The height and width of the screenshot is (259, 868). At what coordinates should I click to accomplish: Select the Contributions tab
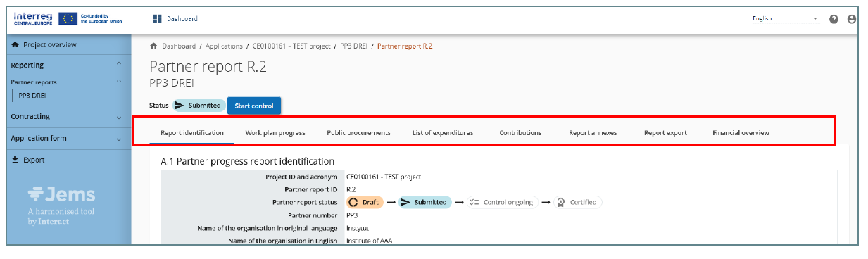coord(520,132)
